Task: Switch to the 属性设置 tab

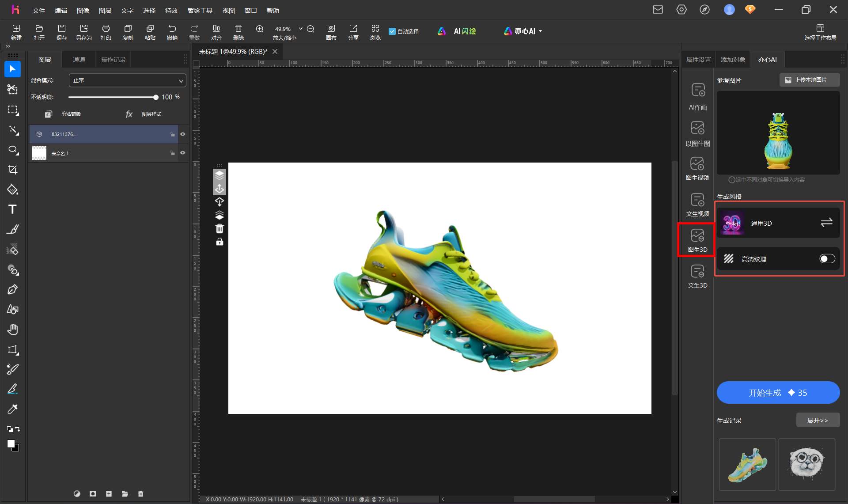Action: click(699, 60)
